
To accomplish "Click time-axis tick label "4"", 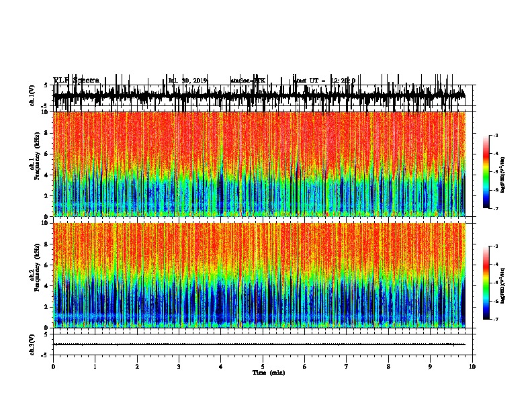I will [221, 367].
